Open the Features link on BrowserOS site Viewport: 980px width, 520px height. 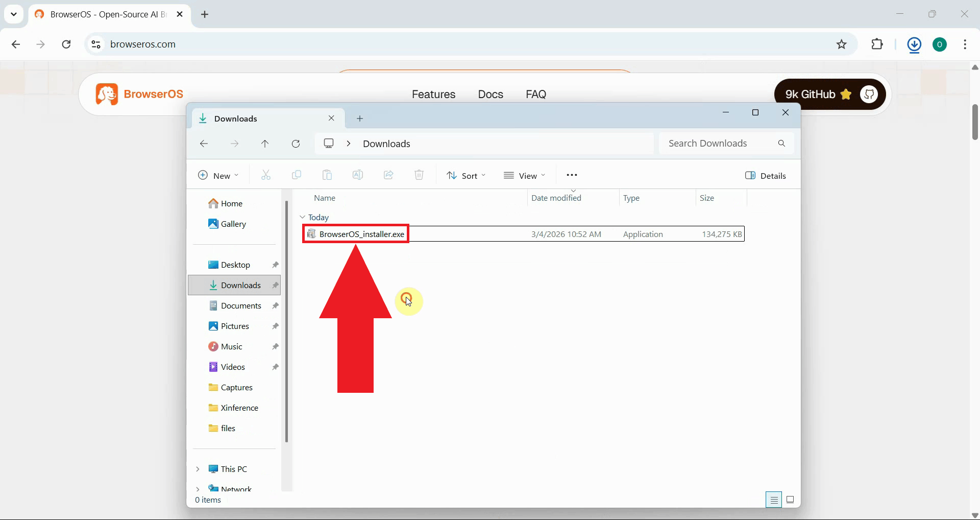coord(433,94)
